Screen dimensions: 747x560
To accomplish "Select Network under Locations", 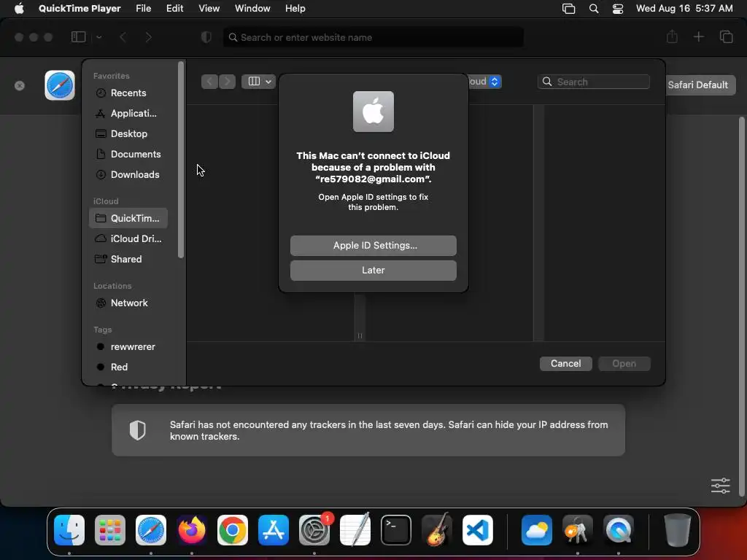I will pyautogui.click(x=128, y=303).
